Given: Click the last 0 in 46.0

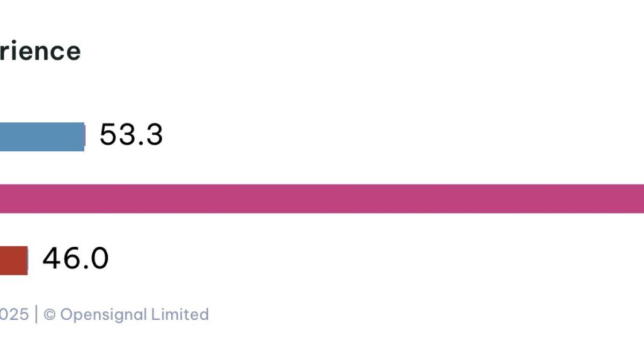Looking at the screenshot, I should tap(99, 259).
